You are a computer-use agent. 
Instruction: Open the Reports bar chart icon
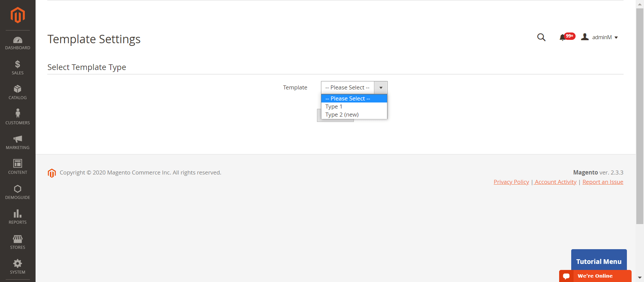point(17,214)
